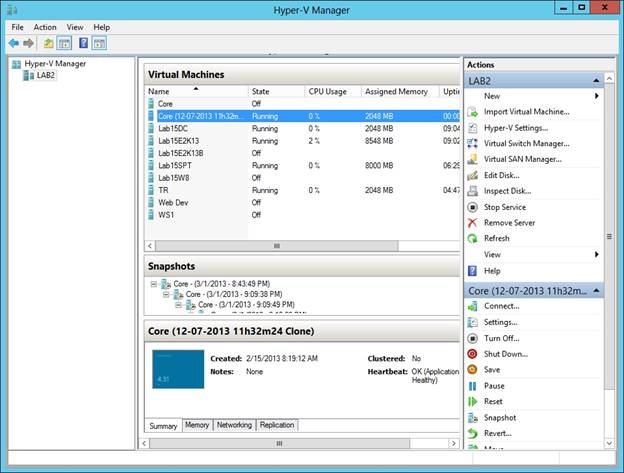Viewport: 624px width, 473px height.
Task: Expand the New submenu arrow
Action: pyautogui.click(x=597, y=96)
